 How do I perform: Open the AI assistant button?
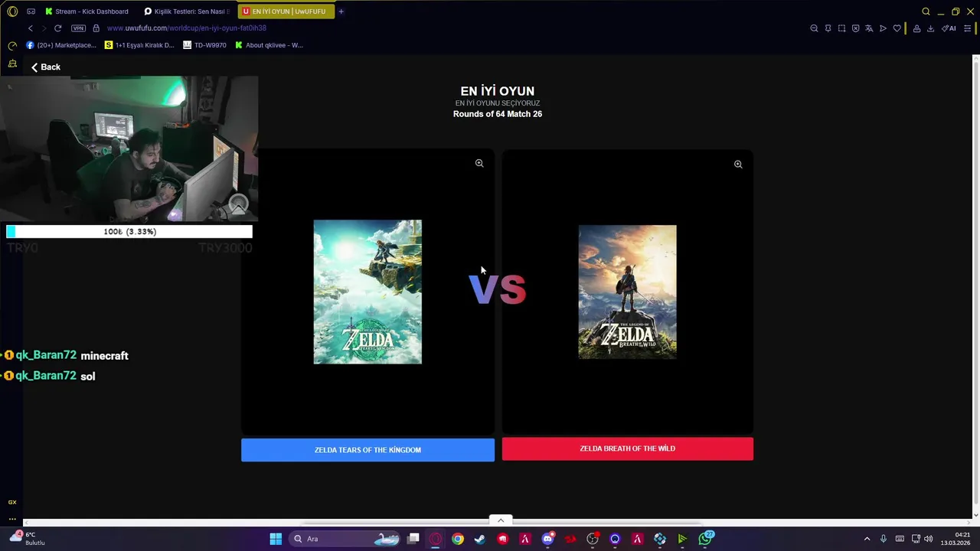(949, 28)
